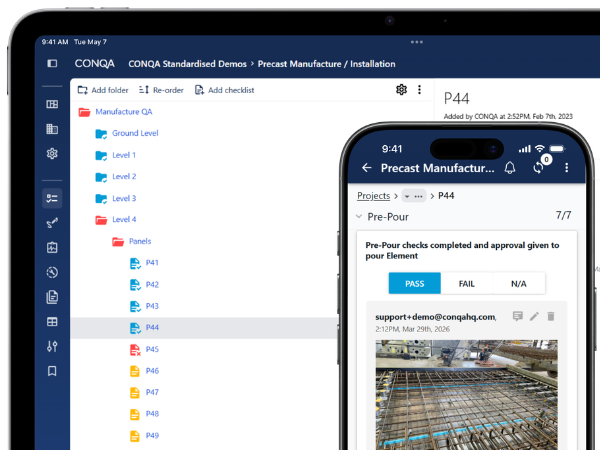Open the three-dot menu beside tree gear

(419, 90)
